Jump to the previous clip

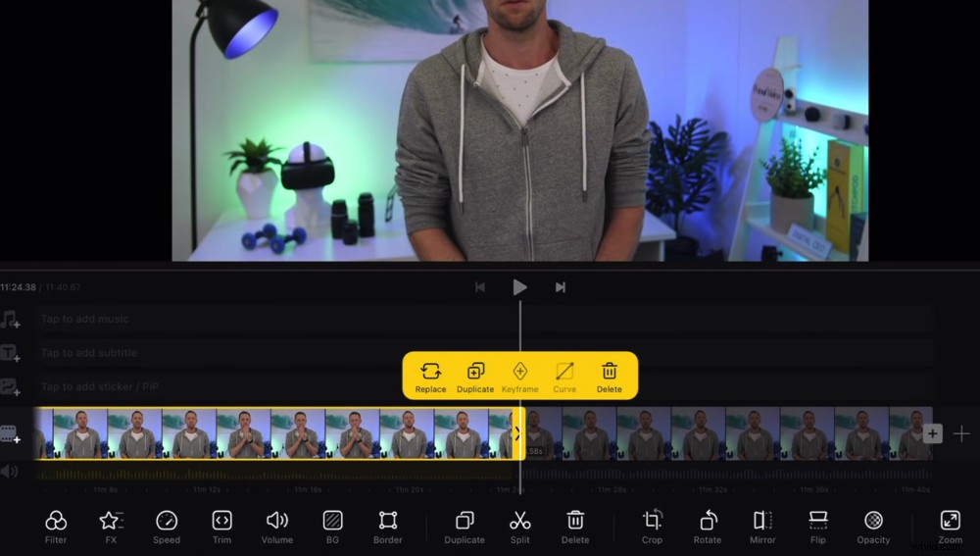coord(480,287)
